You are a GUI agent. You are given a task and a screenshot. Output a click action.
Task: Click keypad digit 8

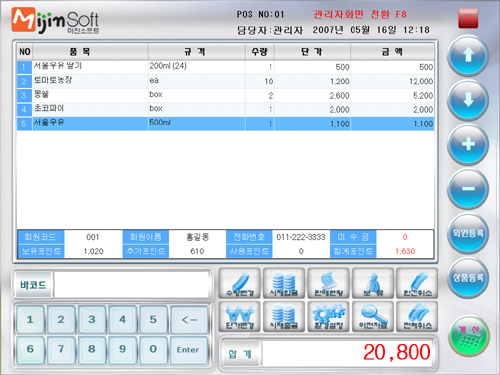[x=92, y=349]
